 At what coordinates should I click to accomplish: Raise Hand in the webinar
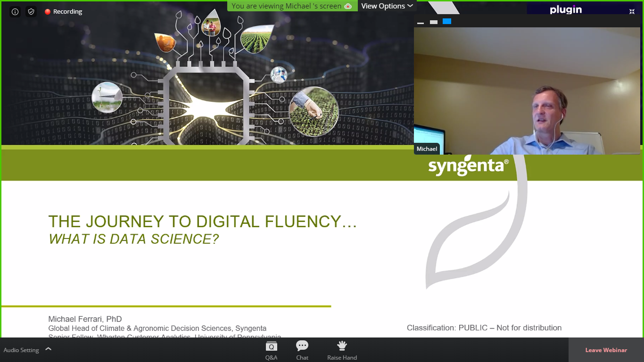342,350
